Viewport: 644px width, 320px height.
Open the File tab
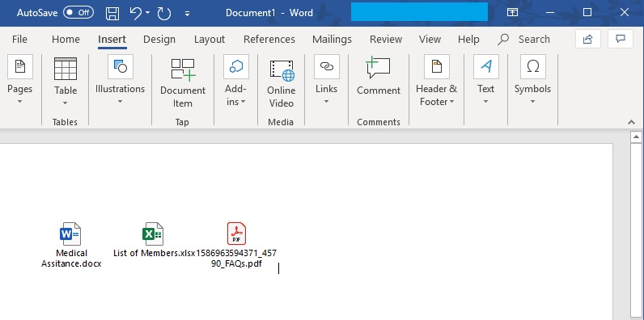click(x=19, y=40)
